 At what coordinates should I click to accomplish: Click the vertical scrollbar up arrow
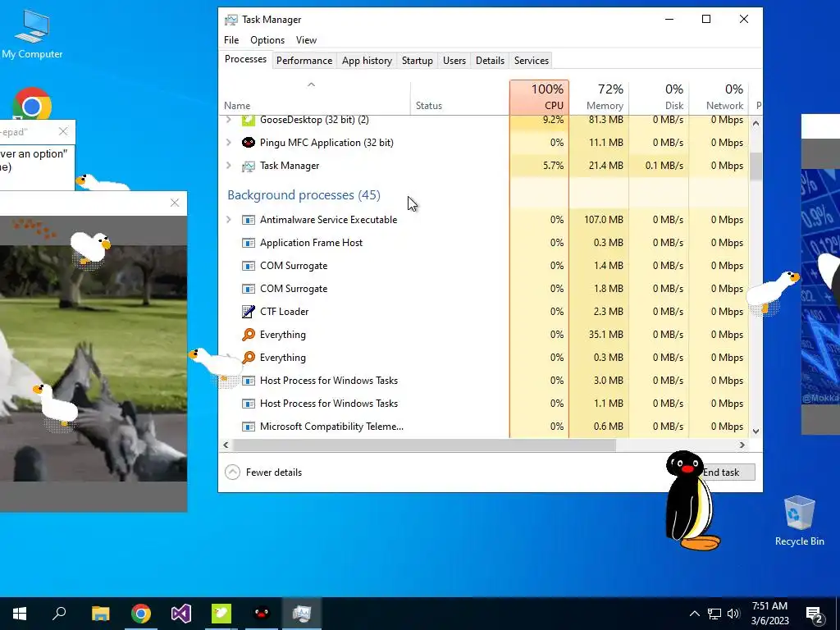click(x=756, y=123)
